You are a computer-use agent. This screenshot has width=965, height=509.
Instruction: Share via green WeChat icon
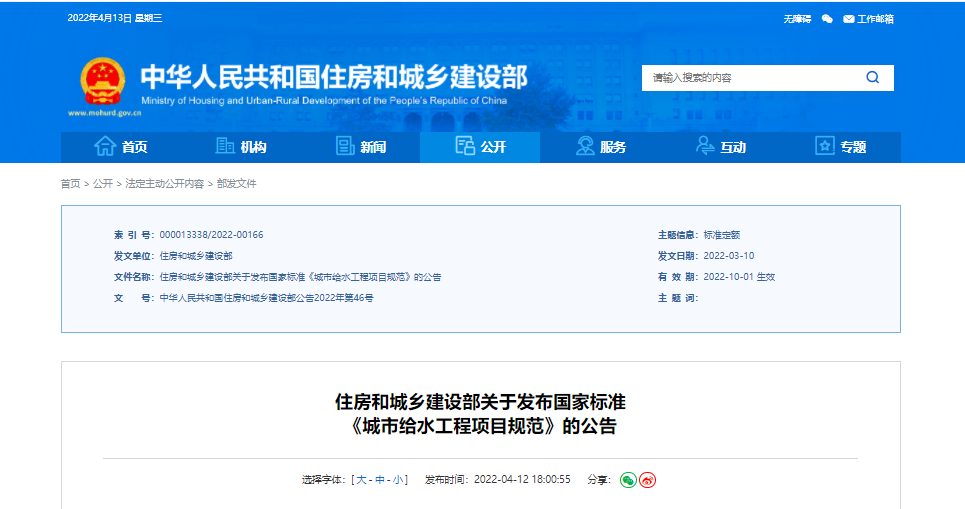(x=628, y=480)
